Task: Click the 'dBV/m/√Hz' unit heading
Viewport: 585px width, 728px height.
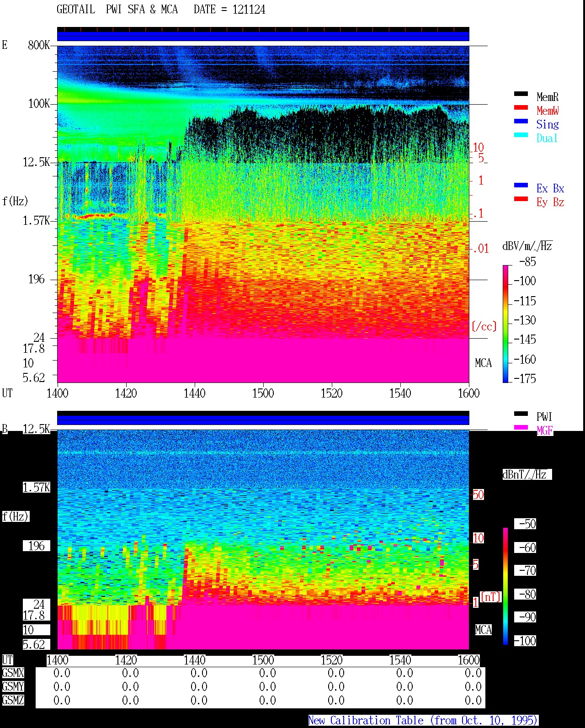Action: [527, 246]
